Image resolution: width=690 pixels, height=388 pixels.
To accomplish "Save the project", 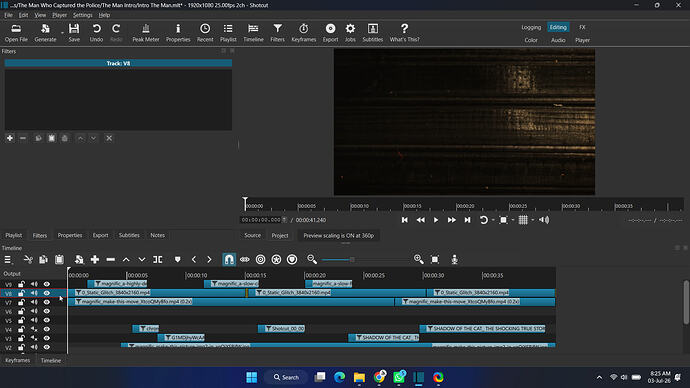I will point(74,33).
